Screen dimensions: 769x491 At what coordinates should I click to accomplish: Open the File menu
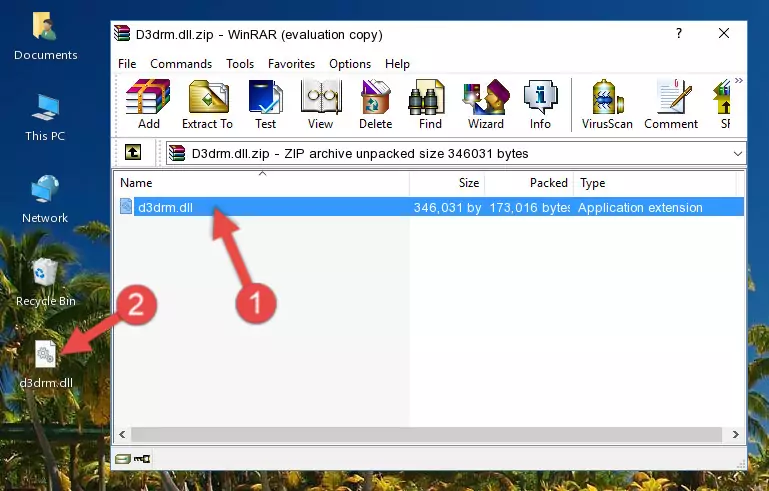pos(127,64)
